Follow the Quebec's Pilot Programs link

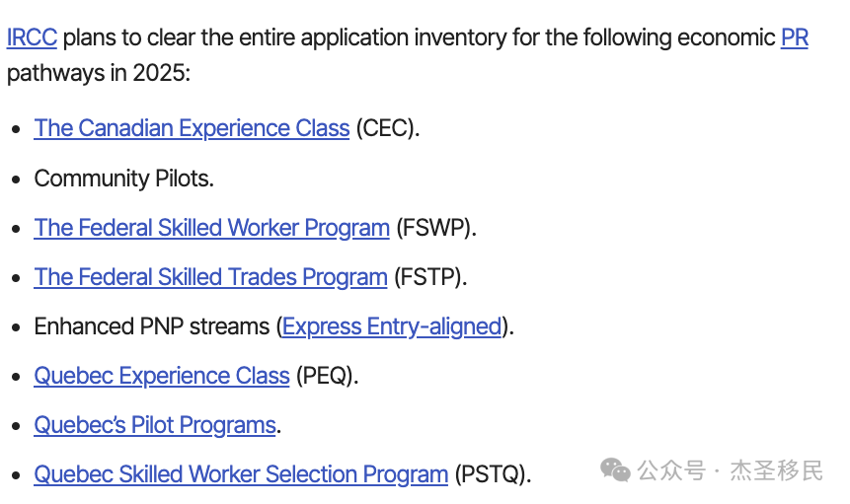click(155, 425)
